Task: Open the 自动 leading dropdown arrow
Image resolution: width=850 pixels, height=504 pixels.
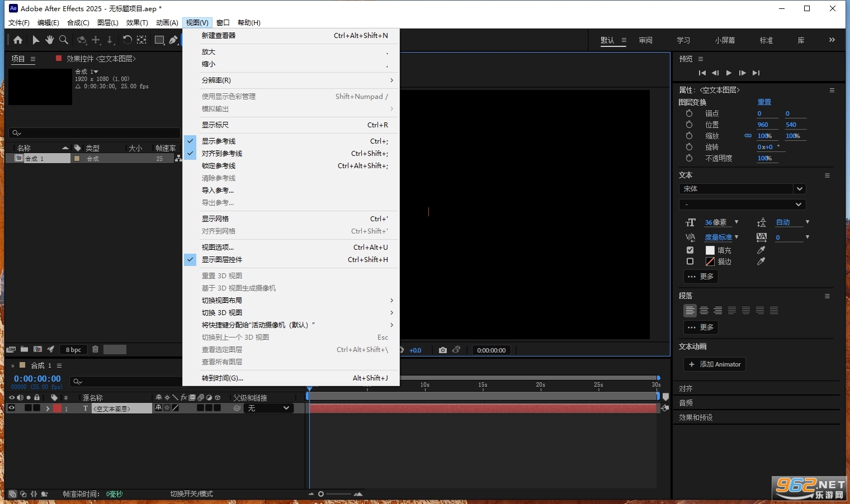Action: pyautogui.click(x=807, y=222)
